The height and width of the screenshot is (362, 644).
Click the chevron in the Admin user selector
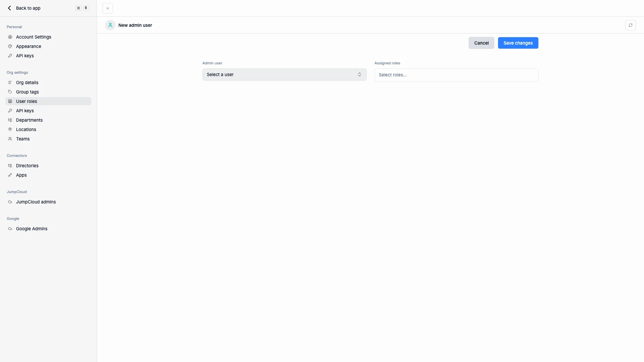(360, 74)
